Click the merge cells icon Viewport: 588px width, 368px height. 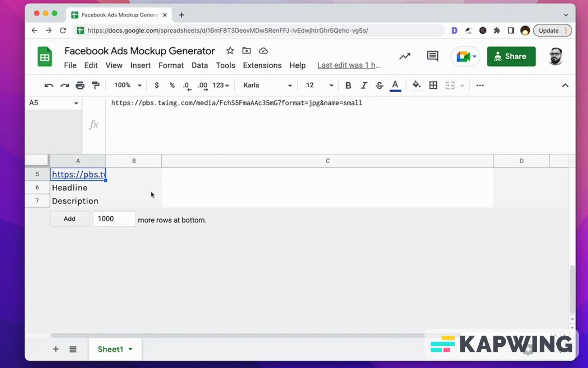[x=450, y=85]
